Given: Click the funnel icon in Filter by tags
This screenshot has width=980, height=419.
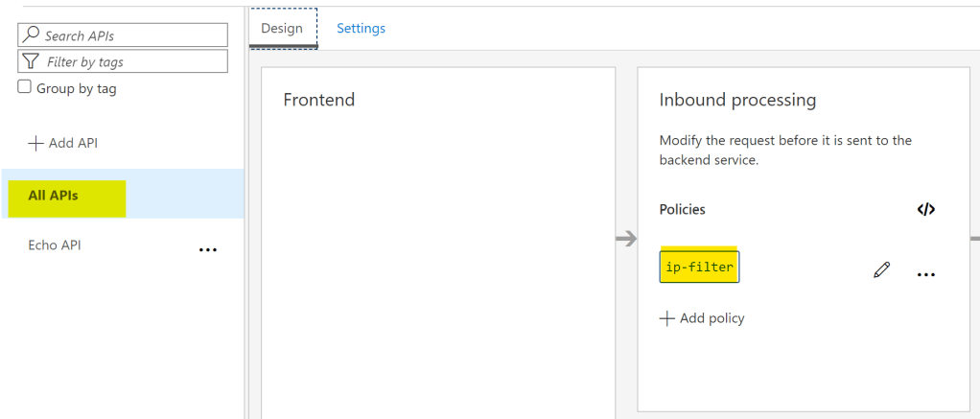Looking at the screenshot, I should (x=31, y=61).
